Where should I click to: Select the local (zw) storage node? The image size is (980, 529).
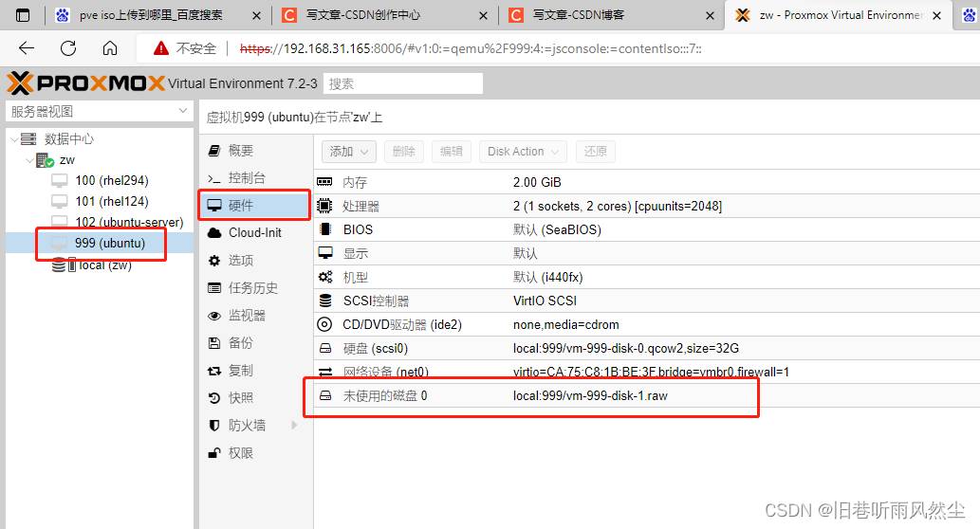(x=104, y=265)
